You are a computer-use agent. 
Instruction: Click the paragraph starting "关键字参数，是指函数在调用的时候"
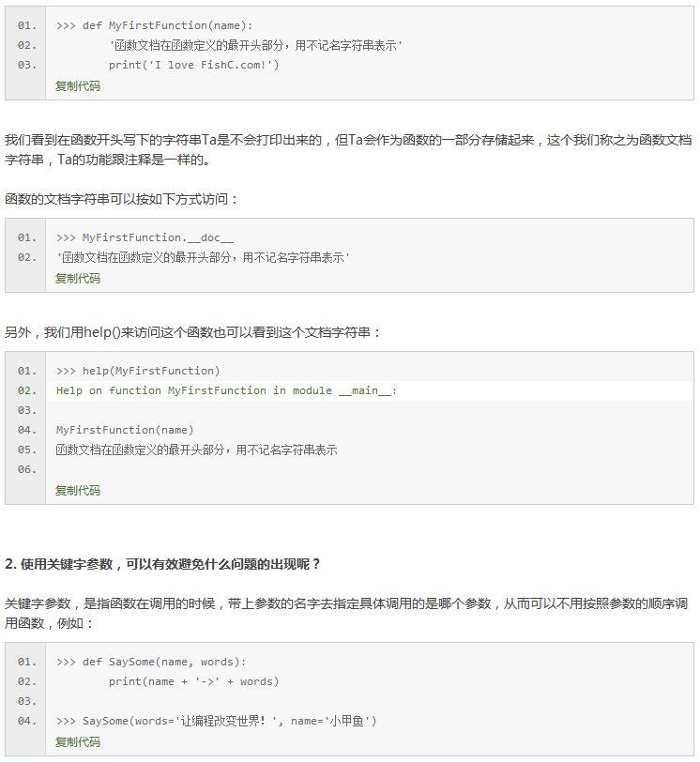(346, 613)
